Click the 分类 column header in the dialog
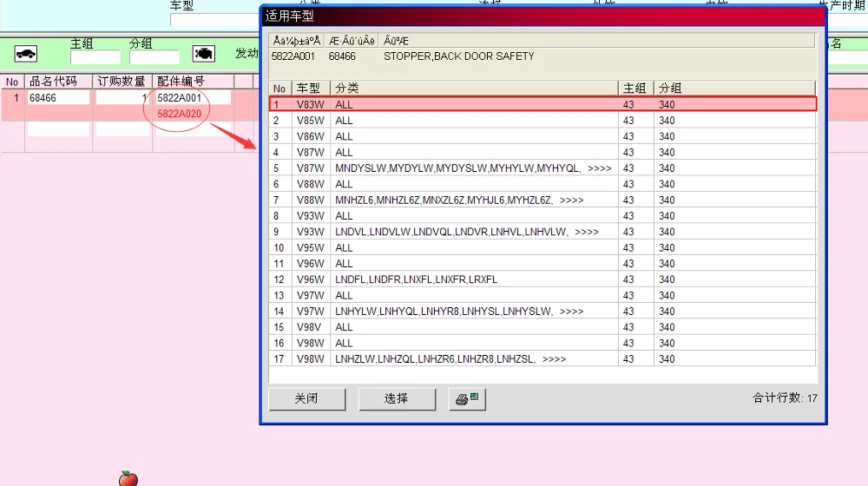Viewport: 868px width, 486px height. point(474,88)
